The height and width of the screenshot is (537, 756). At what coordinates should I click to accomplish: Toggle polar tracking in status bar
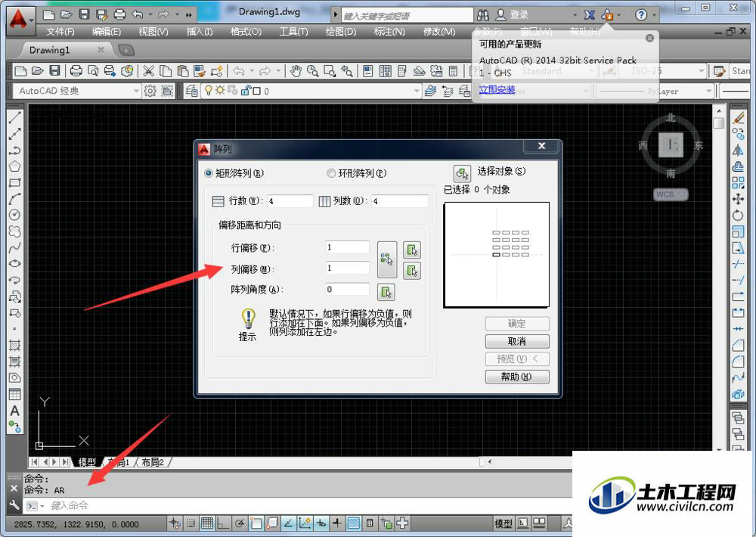tap(239, 523)
